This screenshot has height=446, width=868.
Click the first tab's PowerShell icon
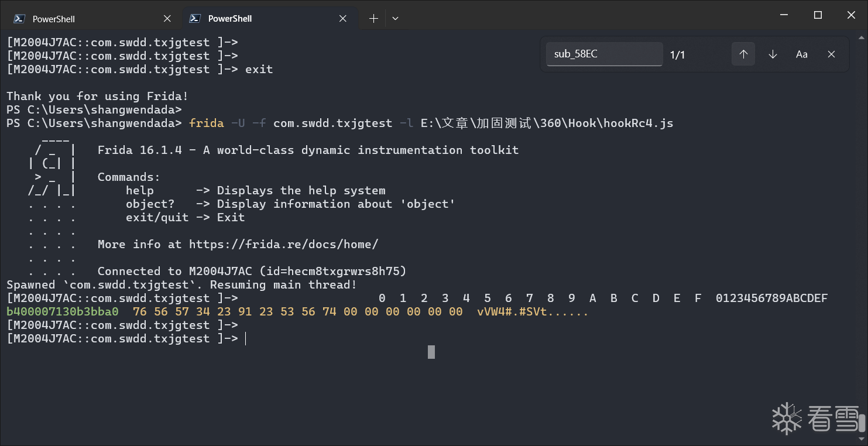pyautogui.click(x=19, y=19)
